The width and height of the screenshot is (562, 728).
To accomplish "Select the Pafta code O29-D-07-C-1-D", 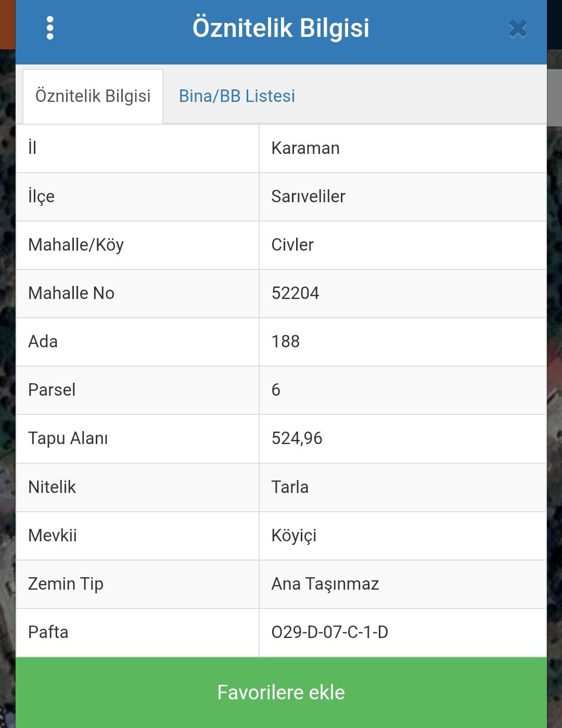I will pyautogui.click(x=329, y=632).
